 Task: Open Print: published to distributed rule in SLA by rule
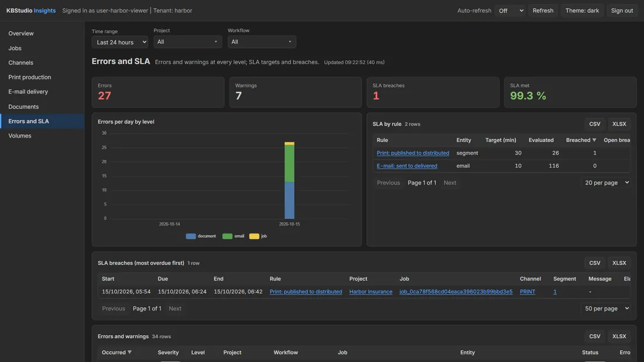(x=413, y=153)
